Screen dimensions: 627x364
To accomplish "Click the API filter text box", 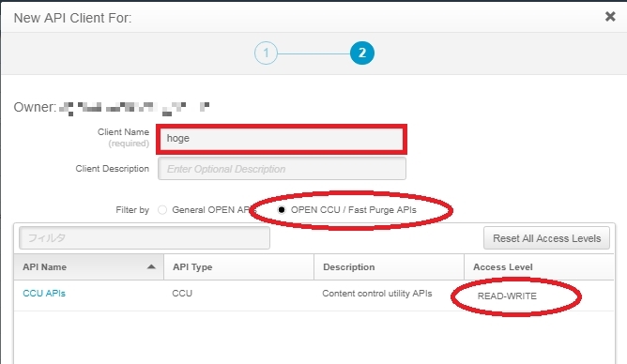I will point(145,238).
